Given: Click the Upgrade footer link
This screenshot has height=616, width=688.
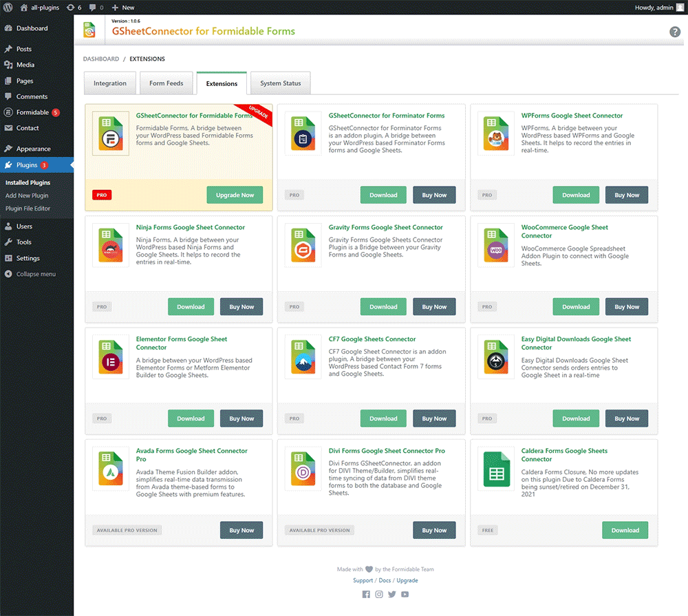Looking at the screenshot, I should pos(407,580).
